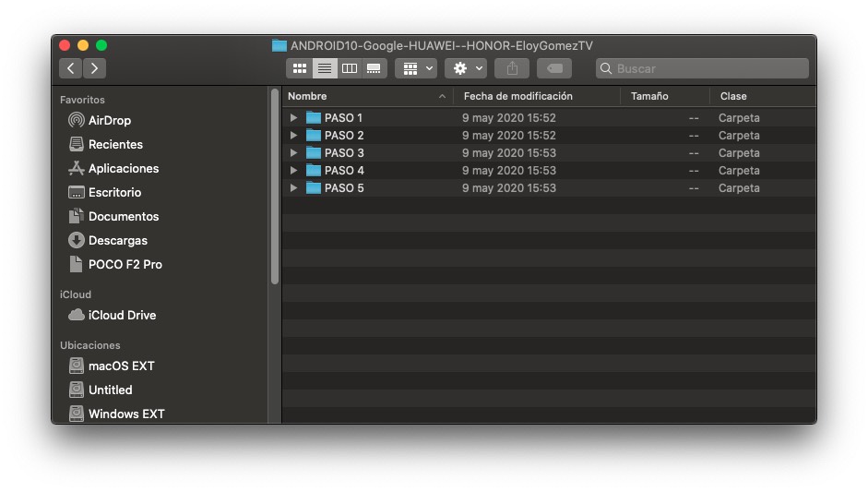Open the gear action menu
Screen dimensions: 868x492
pos(466,68)
